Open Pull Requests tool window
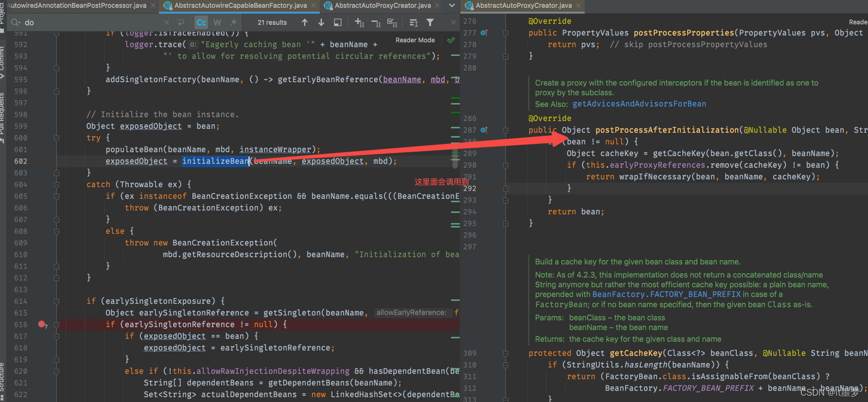Viewport: 868px width, 402px height. pos(2,117)
